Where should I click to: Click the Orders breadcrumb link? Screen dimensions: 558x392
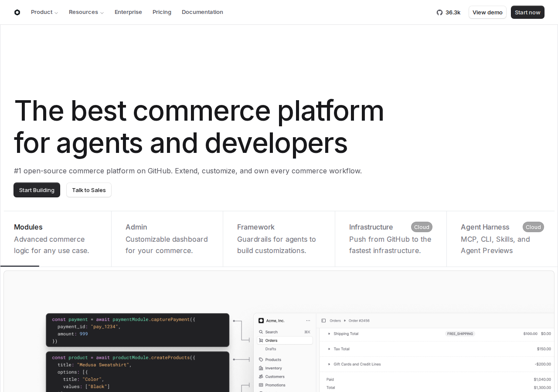(335, 321)
